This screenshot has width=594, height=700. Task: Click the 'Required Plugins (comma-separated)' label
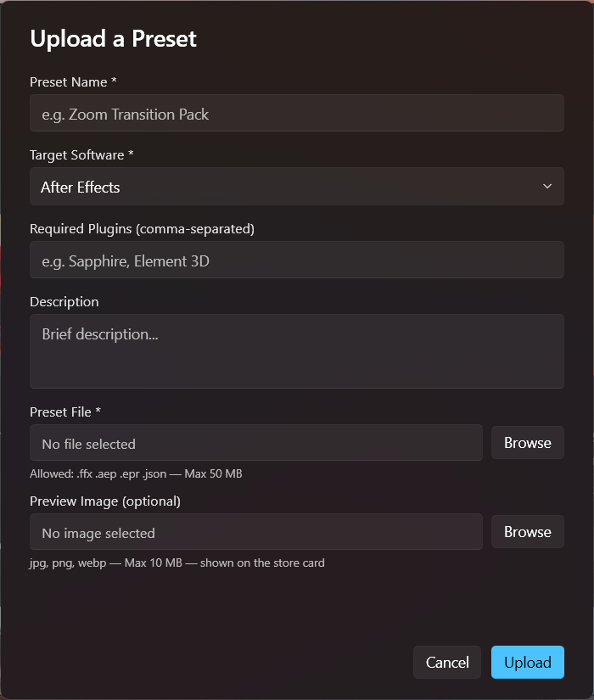point(142,229)
